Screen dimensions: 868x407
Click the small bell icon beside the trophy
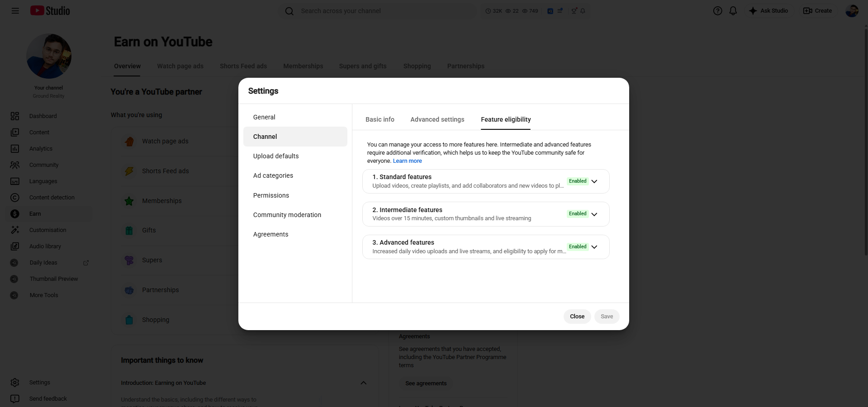click(583, 11)
